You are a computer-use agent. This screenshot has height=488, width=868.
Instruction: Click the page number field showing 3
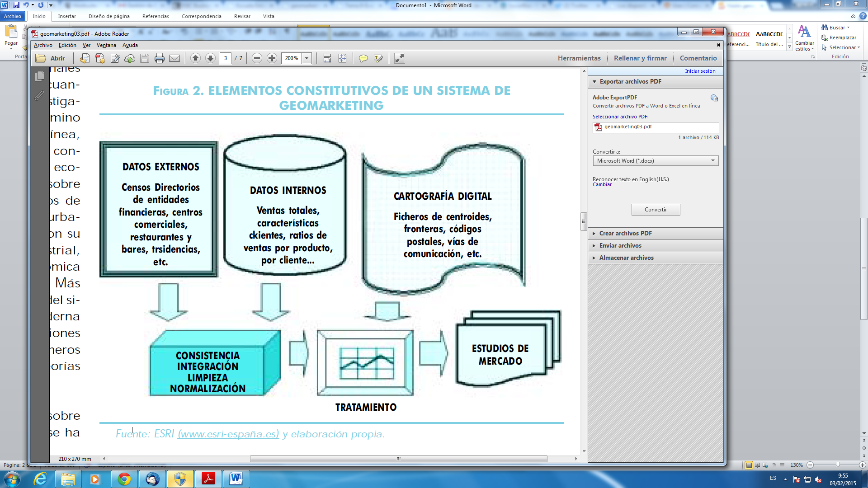point(226,58)
